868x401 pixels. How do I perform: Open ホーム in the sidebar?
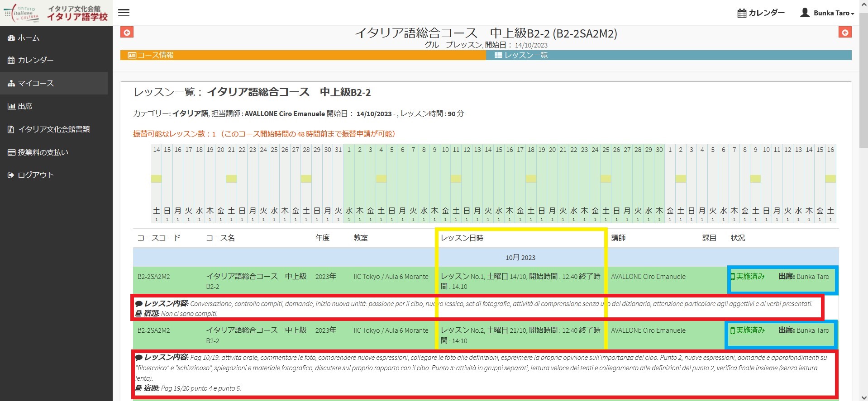click(28, 38)
